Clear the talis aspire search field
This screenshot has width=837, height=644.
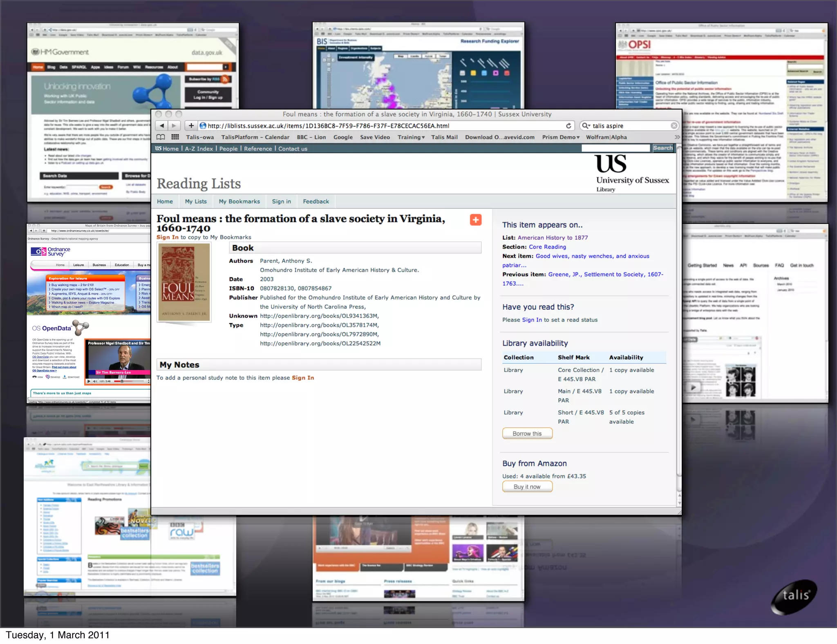tap(674, 126)
